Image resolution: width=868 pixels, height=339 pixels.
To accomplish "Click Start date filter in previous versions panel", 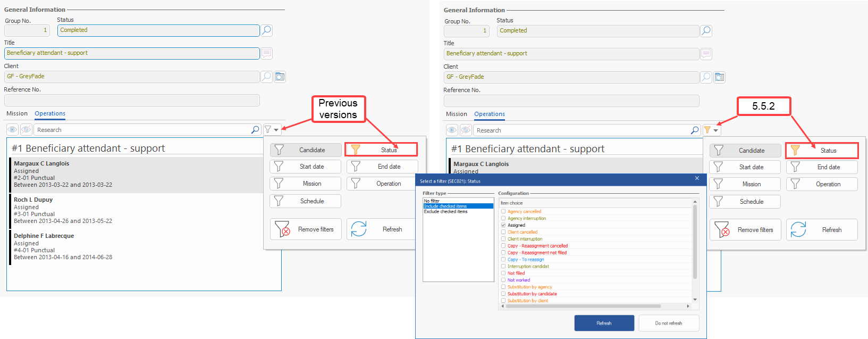I will point(305,167).
